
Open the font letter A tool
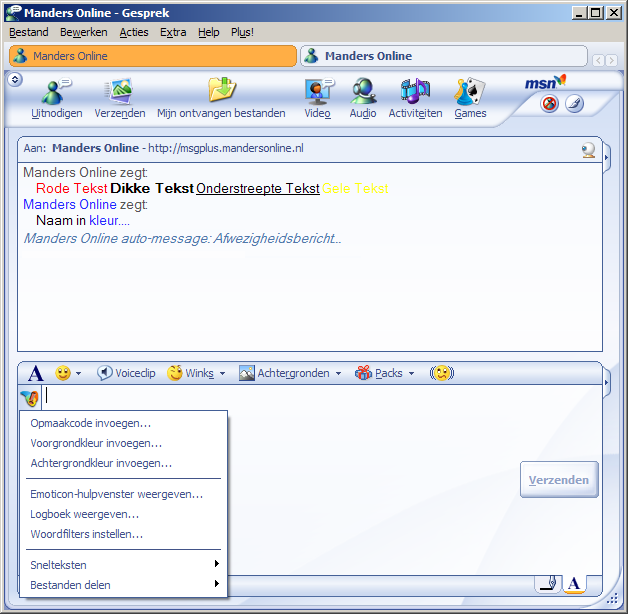coord(36,373)
